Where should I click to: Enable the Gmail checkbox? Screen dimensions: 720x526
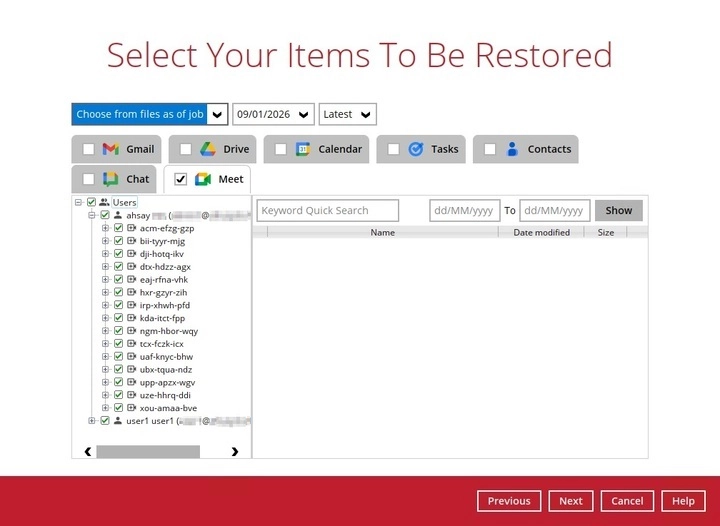pos(88,149)
